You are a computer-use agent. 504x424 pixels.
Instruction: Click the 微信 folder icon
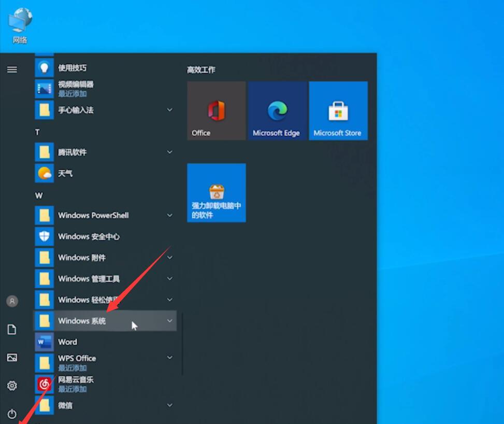tap(45, 405)
